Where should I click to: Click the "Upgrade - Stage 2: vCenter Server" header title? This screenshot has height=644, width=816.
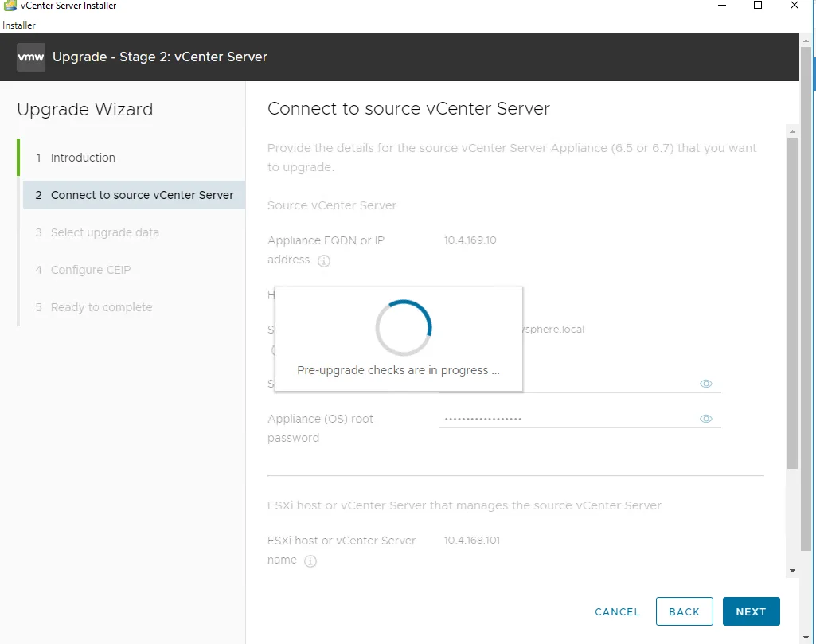(x=160, y=57)
